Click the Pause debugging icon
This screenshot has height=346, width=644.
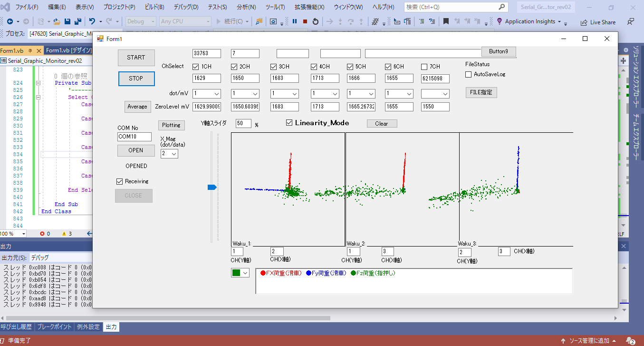pyautogui.click(x=295, y=21)
